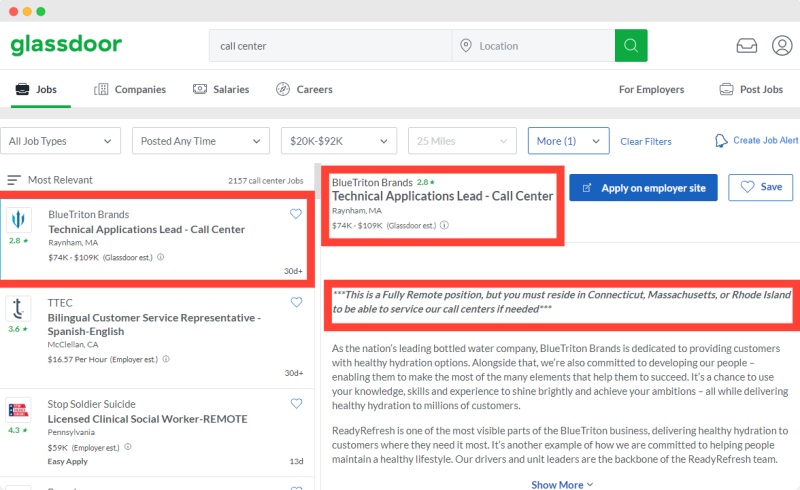Image resolution: width=800 pixels, height=490 pixels.
Task: Open Bilingual Customer Service Representative job
Action: 154,324
